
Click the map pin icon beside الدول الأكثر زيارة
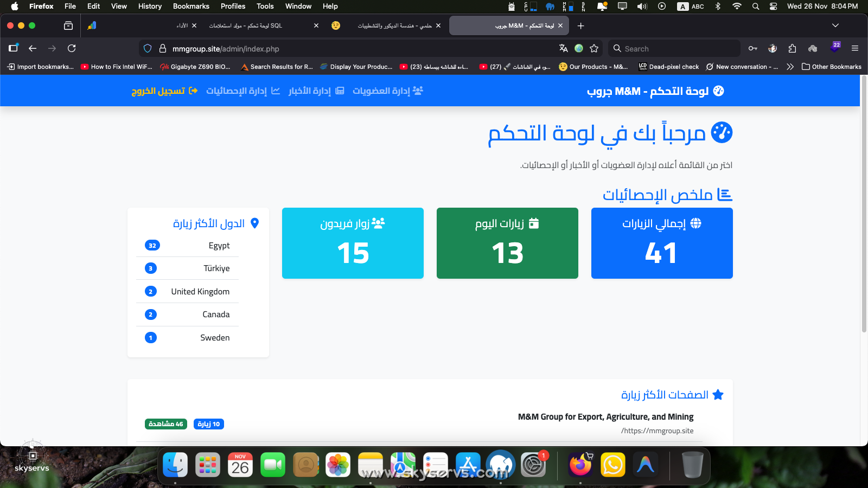pos(256,223)
